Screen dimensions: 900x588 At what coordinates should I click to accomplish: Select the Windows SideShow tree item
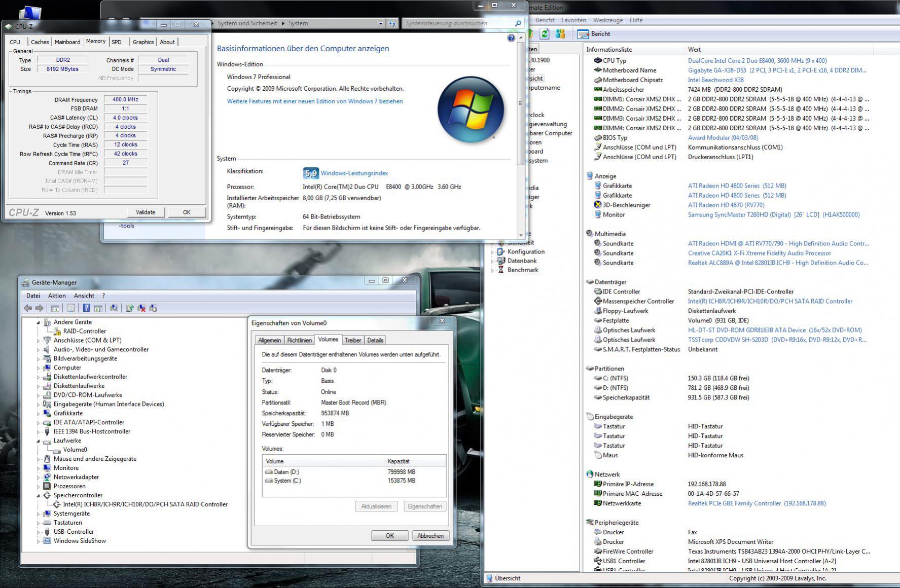pos(80,541)
